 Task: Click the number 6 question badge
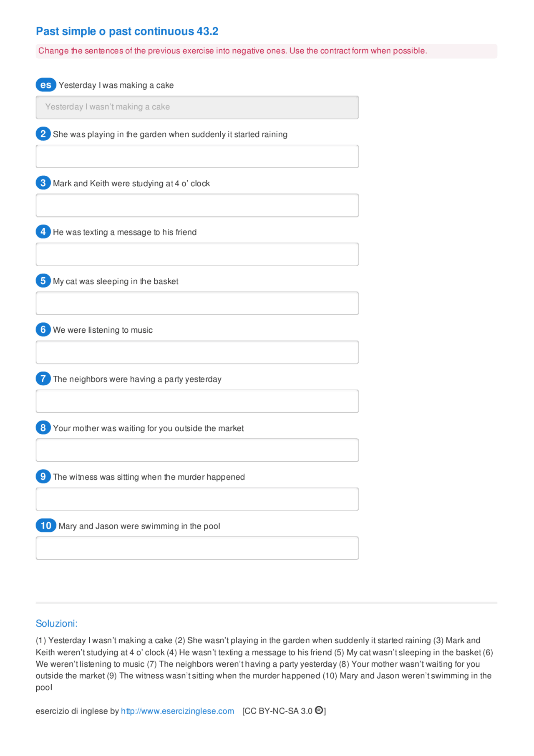(x=43, y=329)
